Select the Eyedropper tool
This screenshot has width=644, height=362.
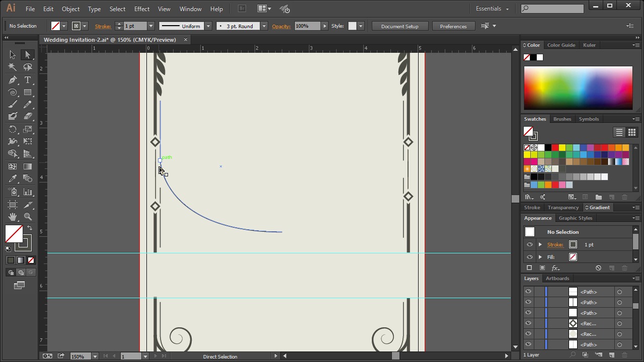[x=13, y=179]
